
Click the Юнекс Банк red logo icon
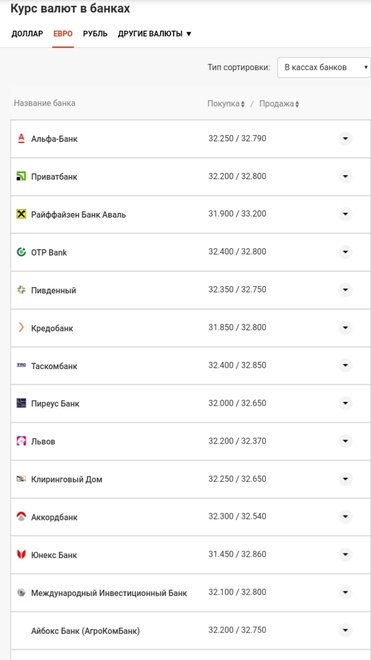(21, 554)
